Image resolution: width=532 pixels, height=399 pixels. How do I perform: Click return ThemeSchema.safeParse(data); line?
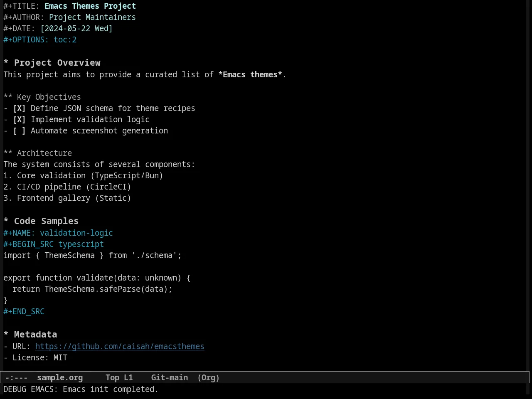point(92,289)
